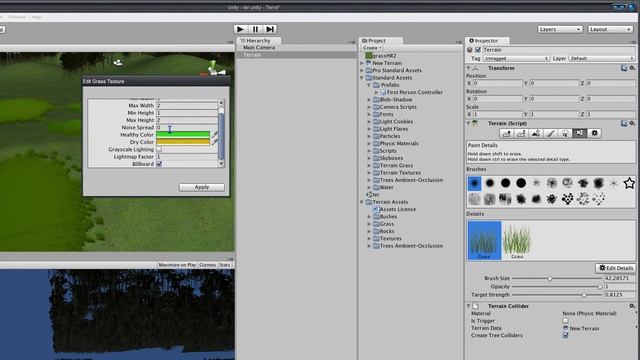The image size is (640, 360).
Task: Select the Smooth Height terrain tool
Action: click(536, 133)
